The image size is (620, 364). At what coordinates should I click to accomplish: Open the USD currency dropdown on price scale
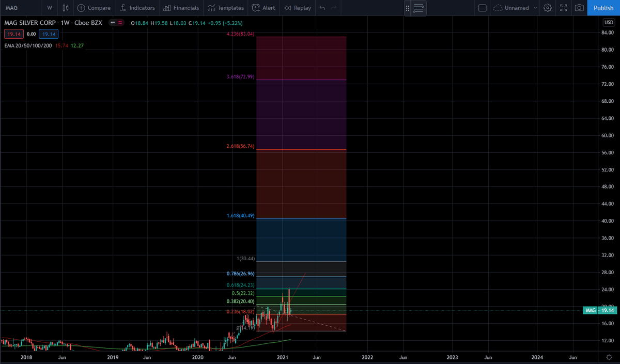608,22
